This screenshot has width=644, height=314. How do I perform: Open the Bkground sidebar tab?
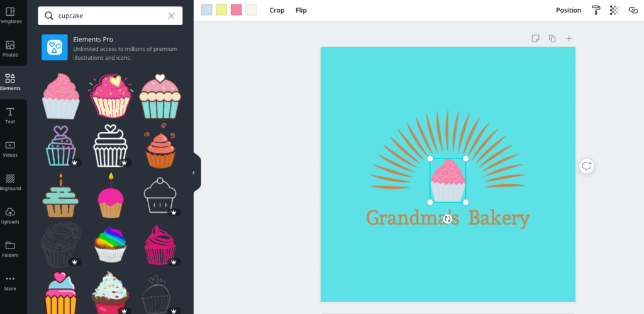pyautogui.click(x=10, y=182)
